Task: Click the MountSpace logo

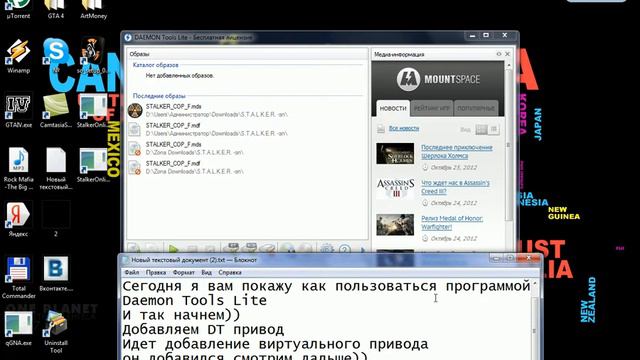Action: click(438, 79)
